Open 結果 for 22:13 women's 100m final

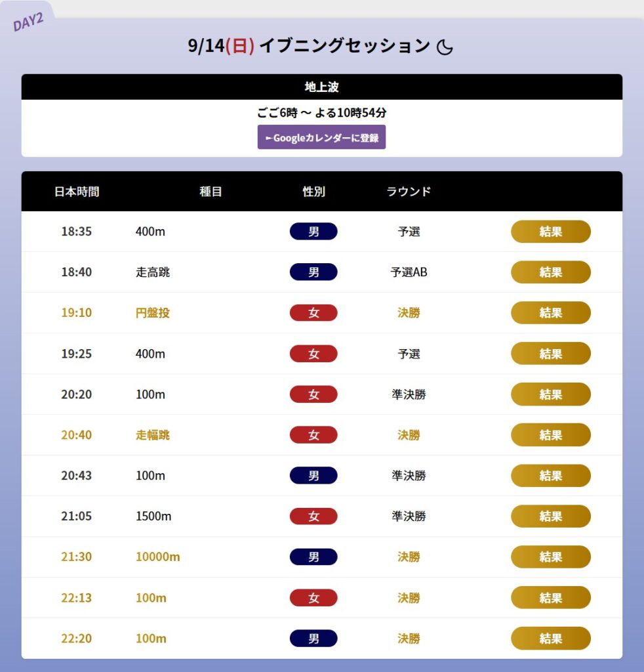(x=551, y=597)
